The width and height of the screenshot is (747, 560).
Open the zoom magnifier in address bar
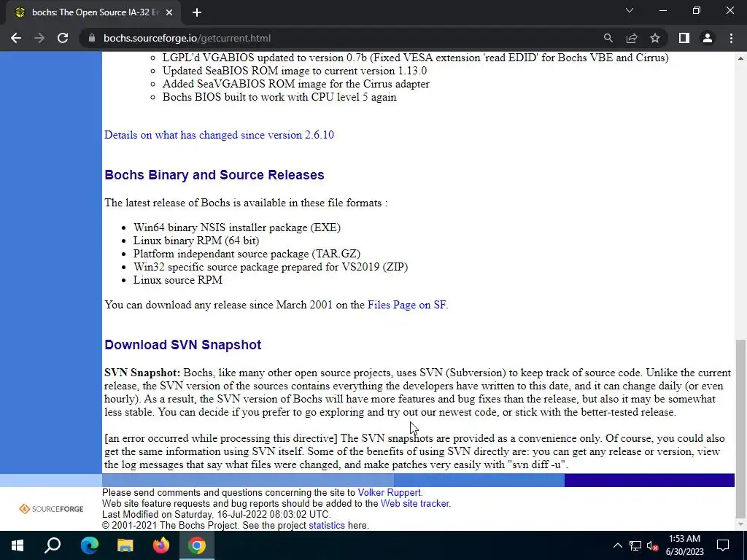[608, 38]
